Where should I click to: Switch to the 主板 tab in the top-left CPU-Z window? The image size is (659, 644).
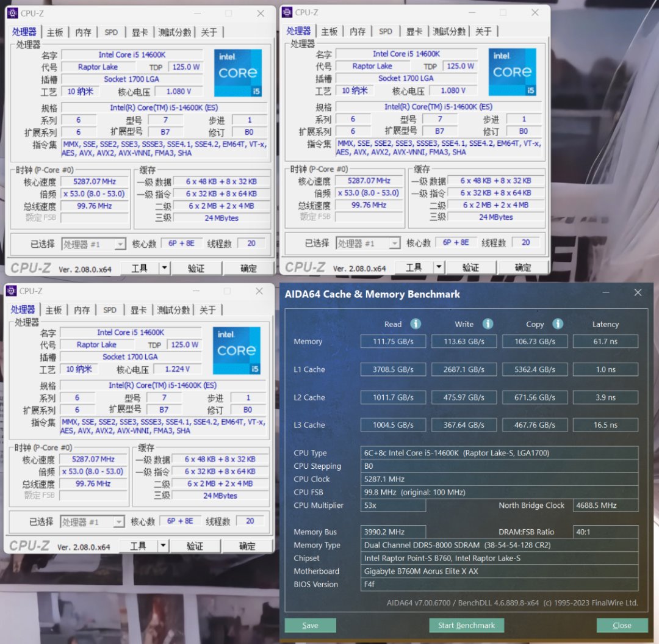tap(55, 32)
